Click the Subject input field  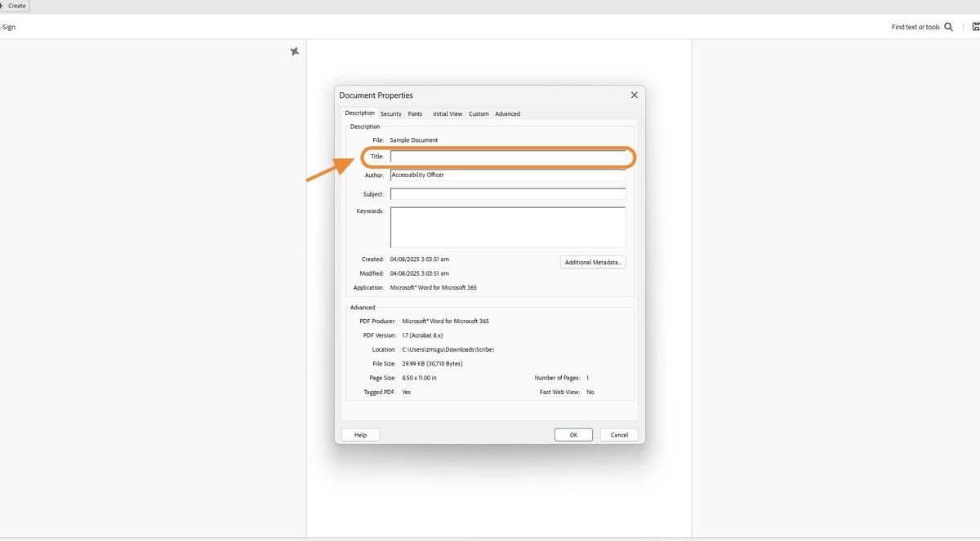tap(506, 193)
